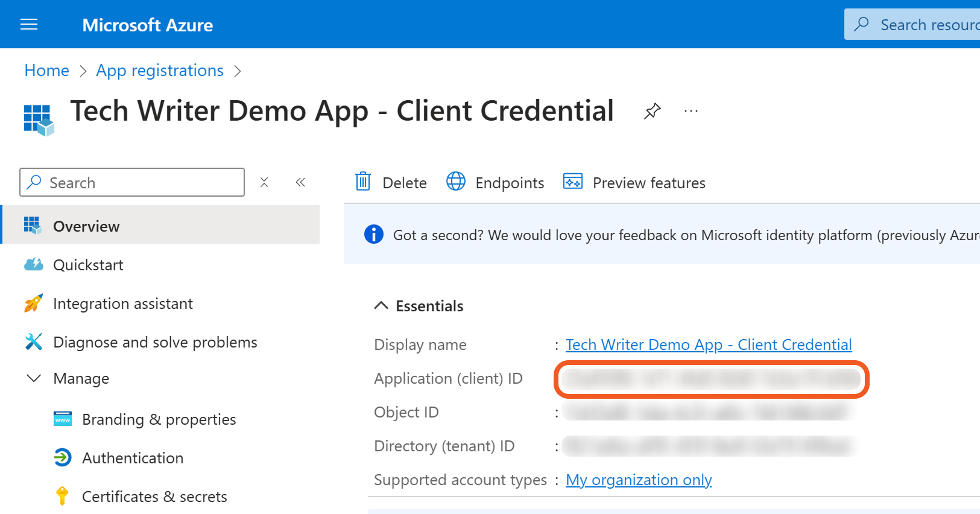This screenshot has width=980, height=514.
Task: Open Integration assistant from sidebar
Action: (x=123, y=303)
